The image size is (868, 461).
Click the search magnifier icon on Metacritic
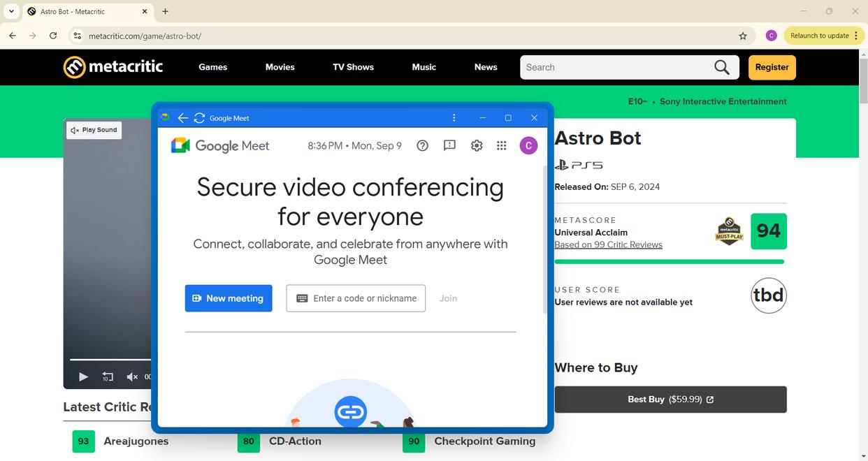722,67
